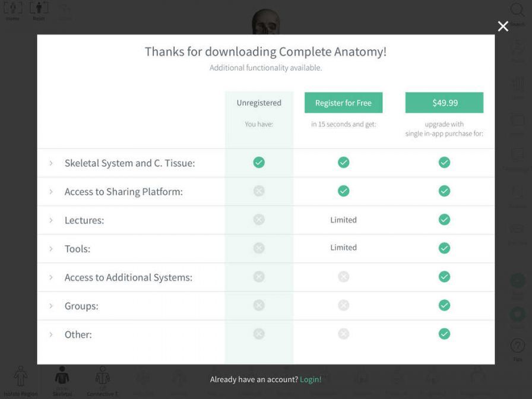
Task: Click Unregistered checkmark for Skeletal System row
Action: pos(259,163)
